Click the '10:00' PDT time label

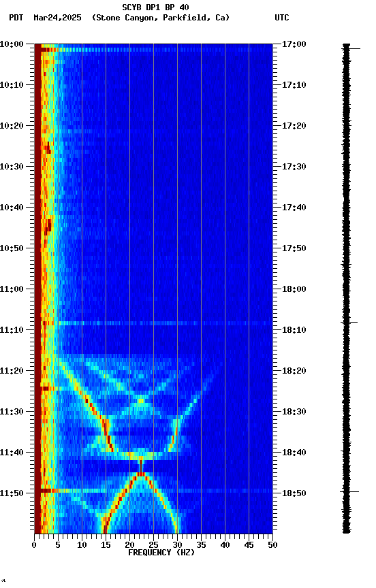click(x=12, y=44)
